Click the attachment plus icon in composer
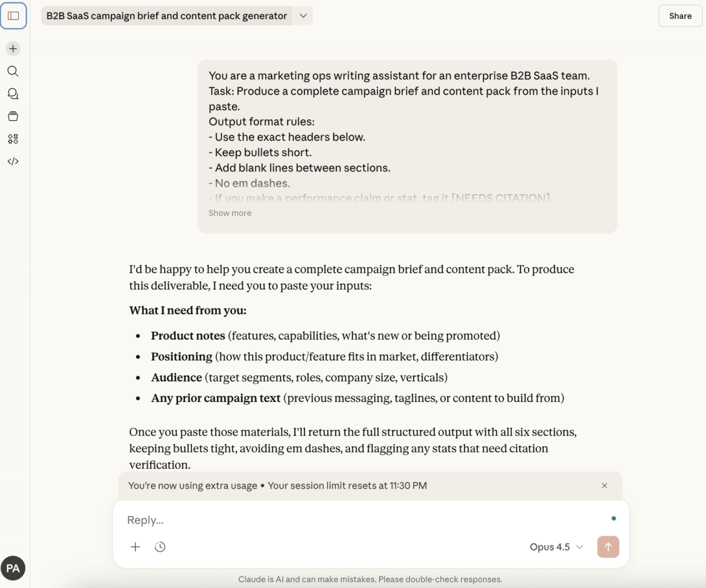Viewport: 706px width, 588px height. (136, 547)
